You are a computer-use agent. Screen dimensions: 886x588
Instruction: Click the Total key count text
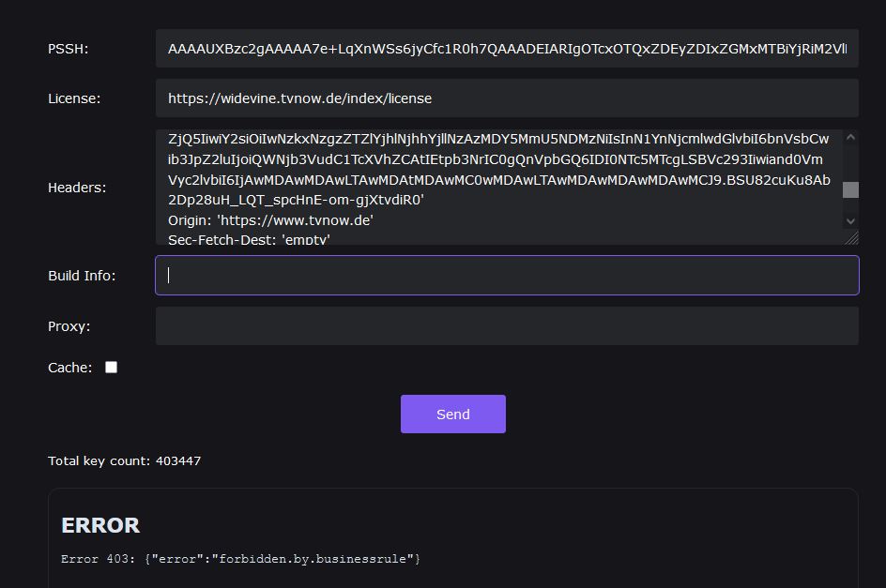[x=124, y=461]
